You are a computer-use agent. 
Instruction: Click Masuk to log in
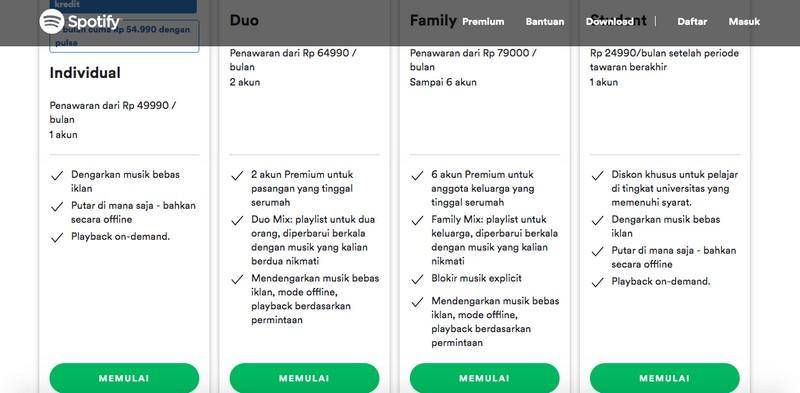point(744,22)
